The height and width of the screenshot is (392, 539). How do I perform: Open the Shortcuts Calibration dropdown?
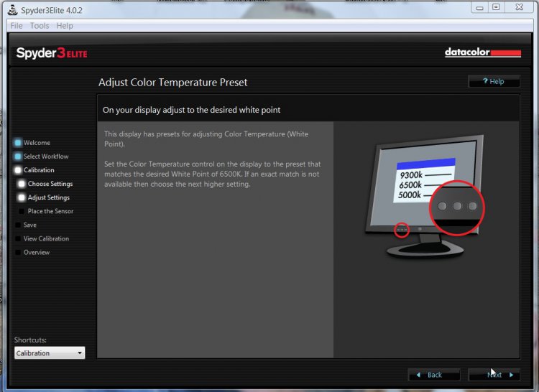point(50,353)
